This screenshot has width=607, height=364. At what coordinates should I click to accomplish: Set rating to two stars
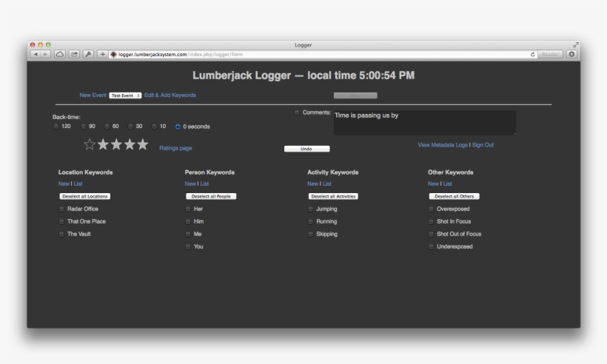103,144
